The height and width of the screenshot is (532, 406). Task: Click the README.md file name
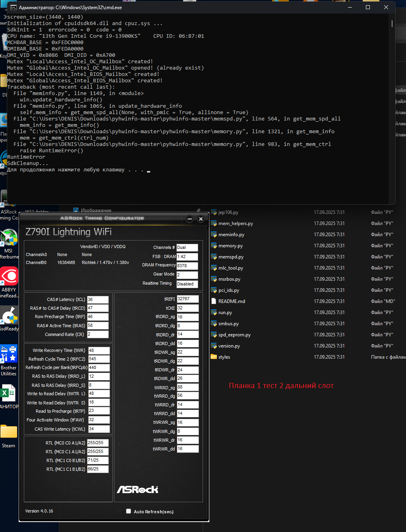point(232,301)
